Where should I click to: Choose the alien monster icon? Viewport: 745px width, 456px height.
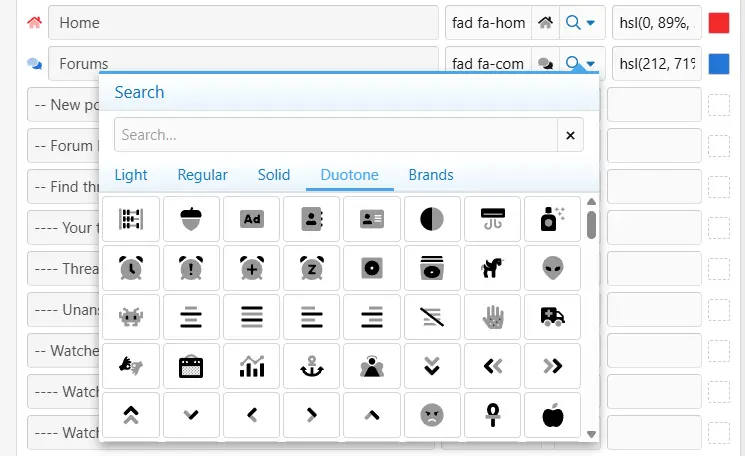pyautogui.click(x=131, y=317)
